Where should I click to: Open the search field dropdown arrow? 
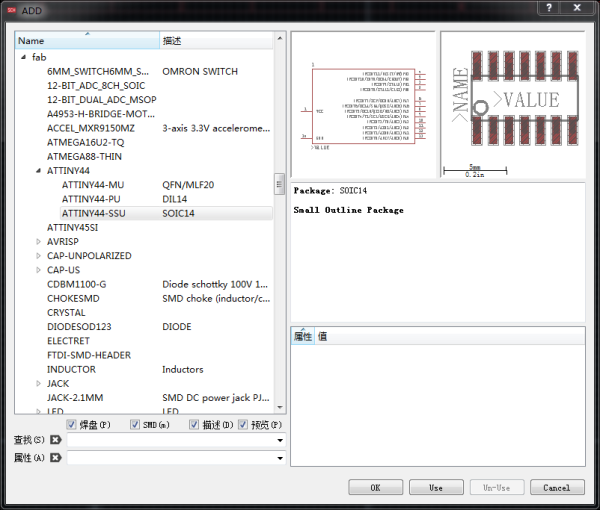click(x=280, y=440)
